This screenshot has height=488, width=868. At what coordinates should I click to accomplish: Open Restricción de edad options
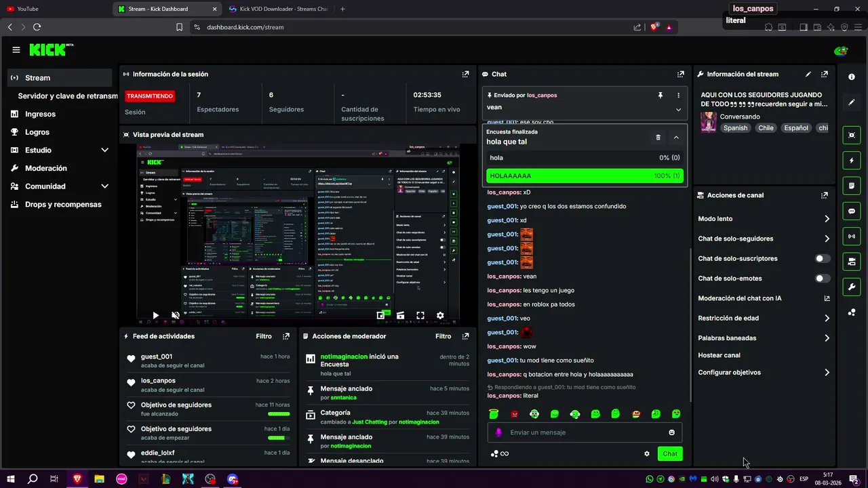point(764,318)
